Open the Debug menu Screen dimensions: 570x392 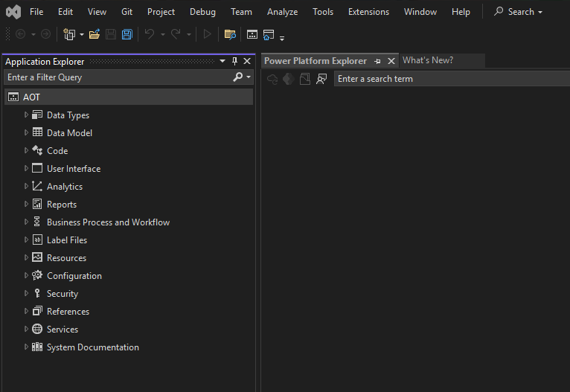coord(202,12)
